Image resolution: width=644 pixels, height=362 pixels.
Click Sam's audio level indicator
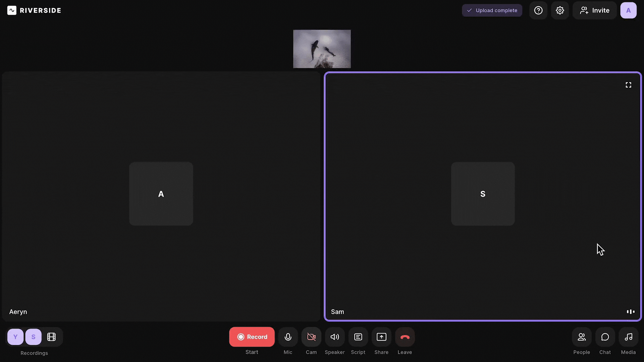[x=631, y=312]
